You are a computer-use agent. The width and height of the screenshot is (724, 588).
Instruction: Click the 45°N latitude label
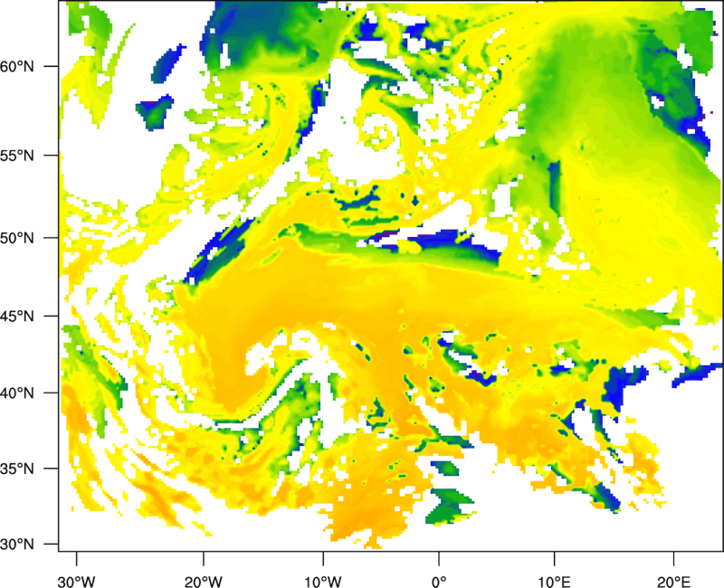17,316
